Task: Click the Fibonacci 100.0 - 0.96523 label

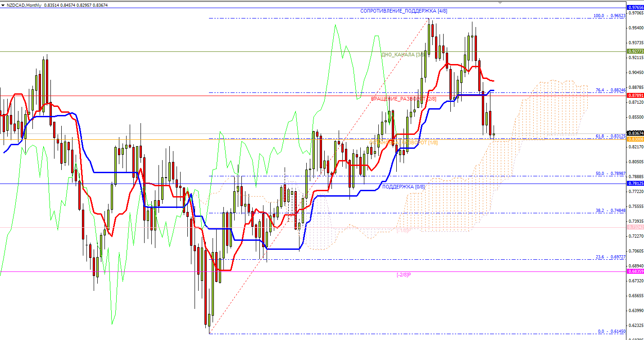Action: pos(609,15)
